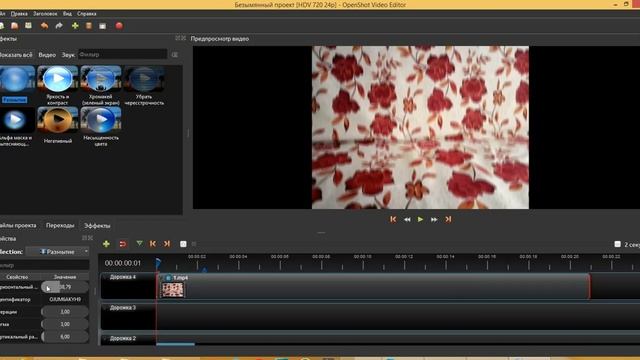The height and width of the screenshot is (360, 640).
Task: Click the effects Фильтр search field
Action: click(122, 54)
